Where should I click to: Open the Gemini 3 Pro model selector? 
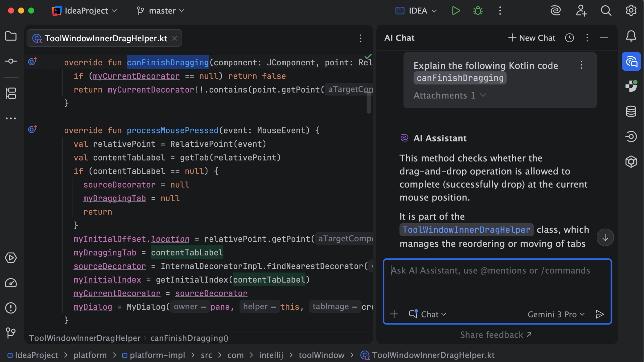(556, 314)
